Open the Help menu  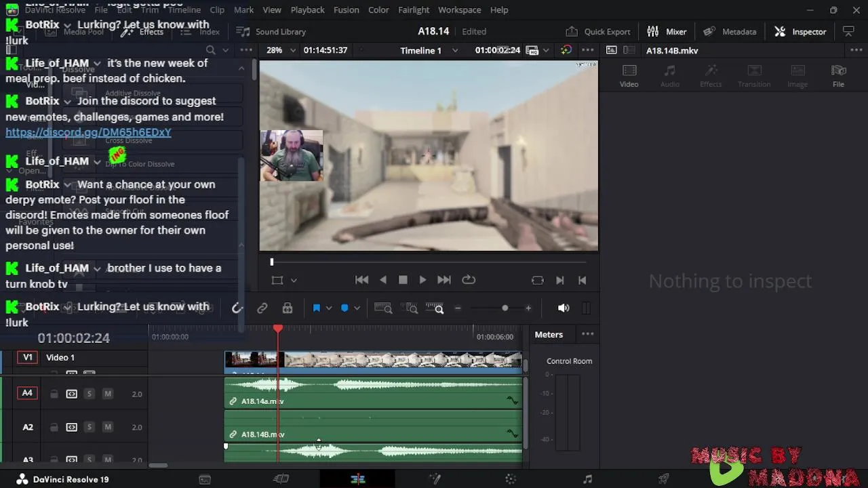tap(499, 10)
